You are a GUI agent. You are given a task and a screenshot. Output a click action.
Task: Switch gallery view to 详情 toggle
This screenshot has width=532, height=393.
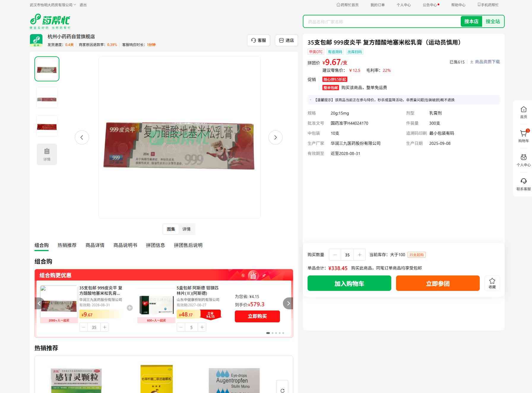186,229
